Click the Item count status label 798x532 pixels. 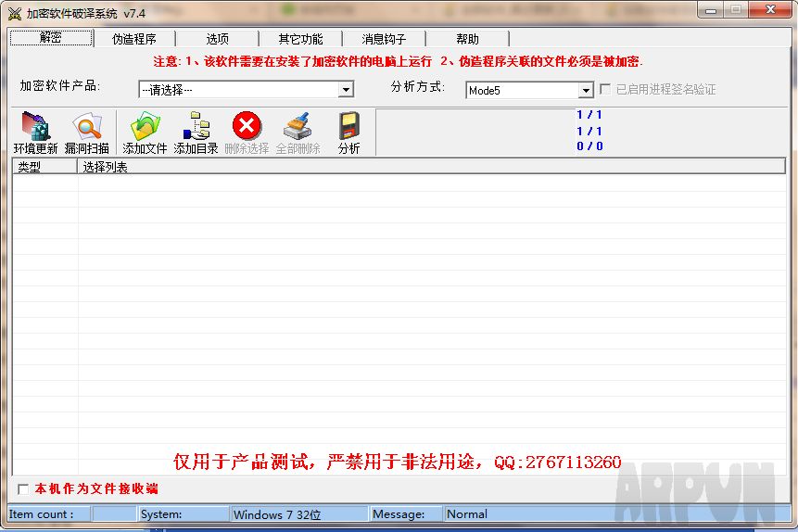pyautogui.click(x=41, y=514)
